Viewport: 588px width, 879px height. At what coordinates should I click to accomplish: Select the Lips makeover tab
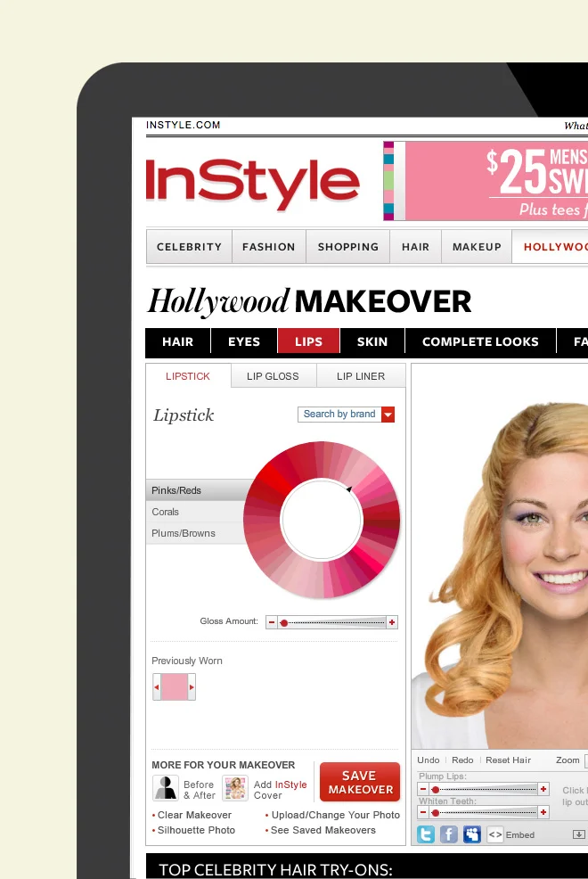point(308,341)
